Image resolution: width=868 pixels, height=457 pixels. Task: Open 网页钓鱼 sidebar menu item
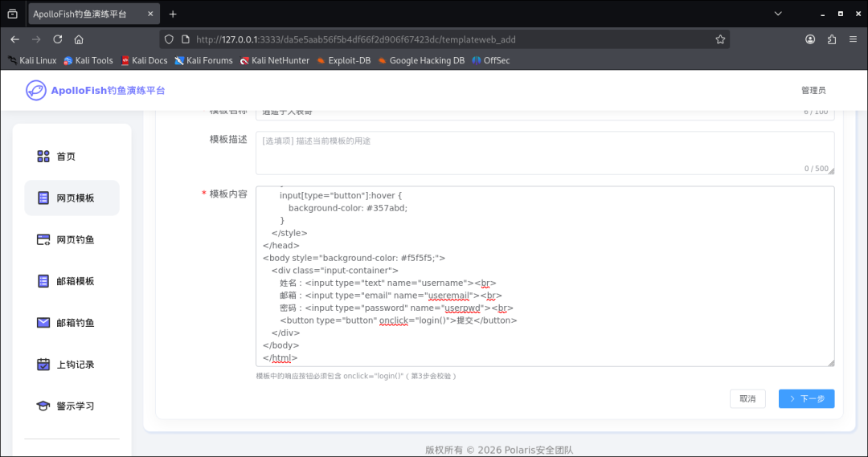[x=72, y=239]
